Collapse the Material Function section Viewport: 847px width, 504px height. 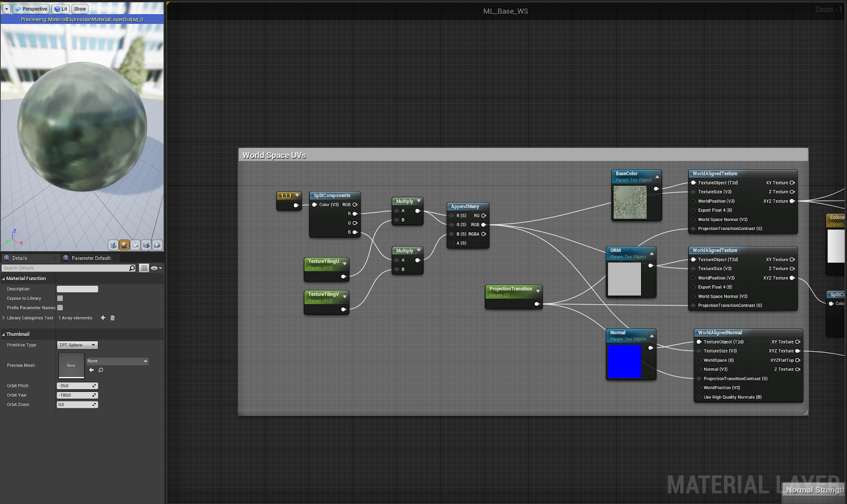3,279
